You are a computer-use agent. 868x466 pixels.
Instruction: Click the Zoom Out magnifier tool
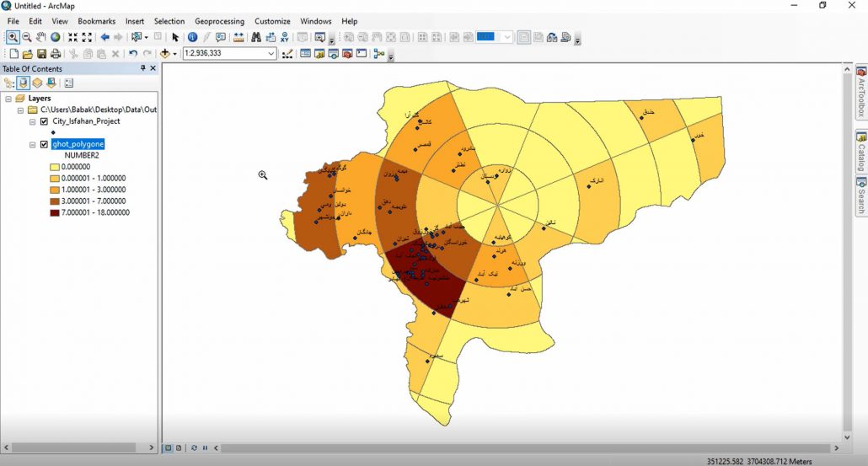click(27, 37)
